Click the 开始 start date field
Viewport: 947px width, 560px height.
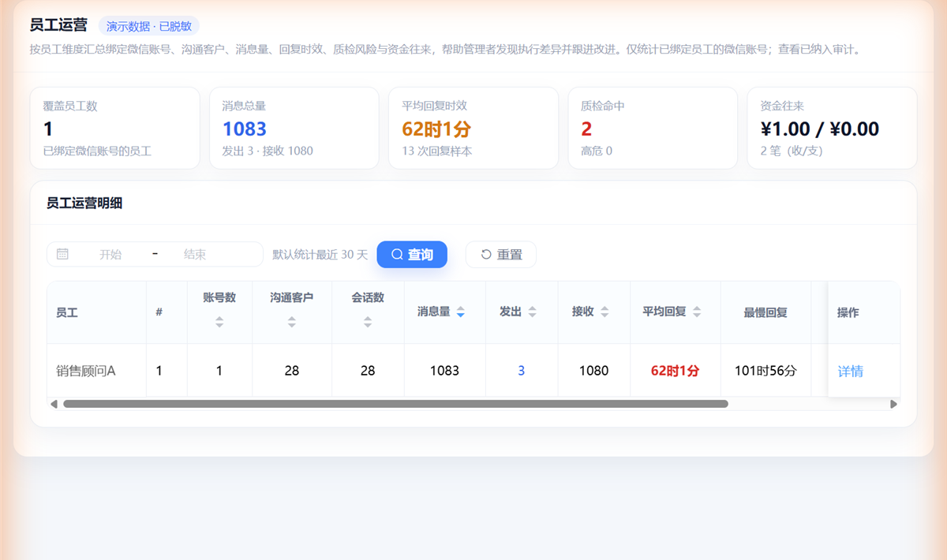click(110, 255)
